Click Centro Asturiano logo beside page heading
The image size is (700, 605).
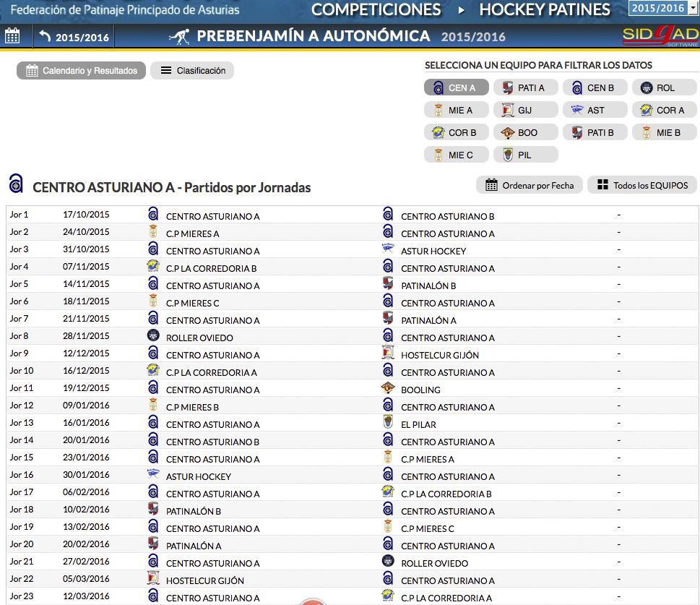[16, 183]
